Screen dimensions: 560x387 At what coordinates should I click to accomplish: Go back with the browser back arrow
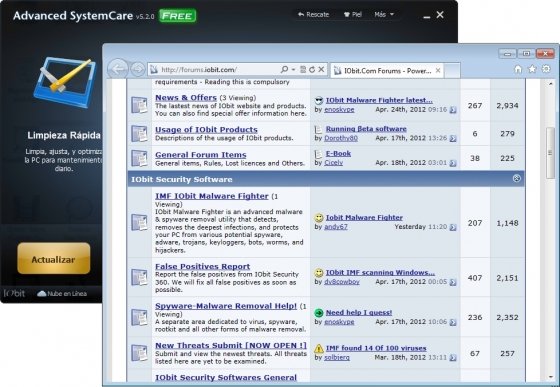(118, 69)
